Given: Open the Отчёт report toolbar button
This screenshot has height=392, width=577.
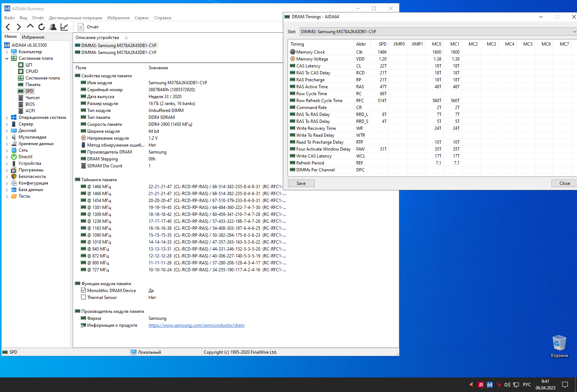Looking at the screenshot, I should 88,27.
